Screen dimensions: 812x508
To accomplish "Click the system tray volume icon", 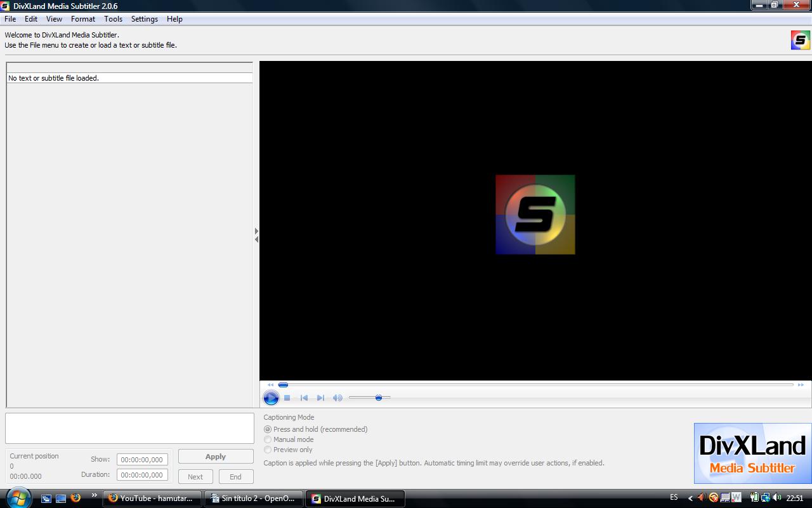I will click(x=777, y=498).
